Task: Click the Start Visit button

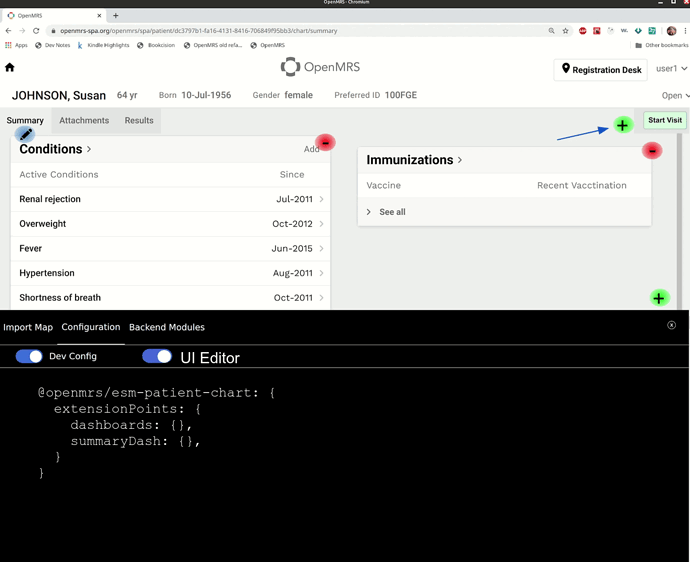Action: click(664, 120)
